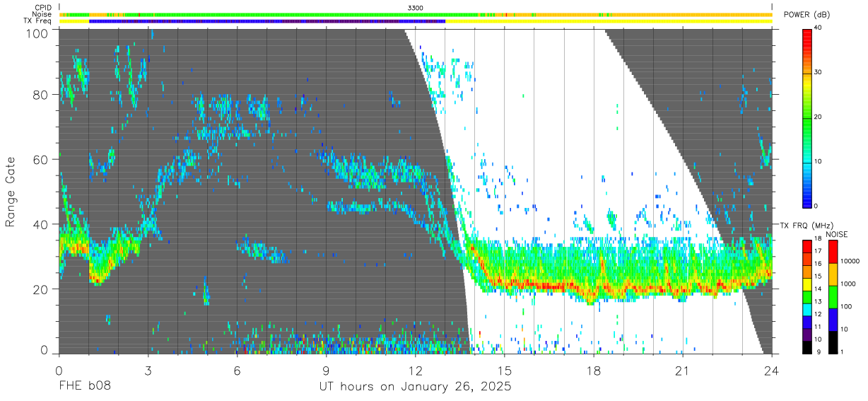The image size is (868, 401).
Task: Click the 21 tick on the UT hours axis
Action: coord(683,370)
